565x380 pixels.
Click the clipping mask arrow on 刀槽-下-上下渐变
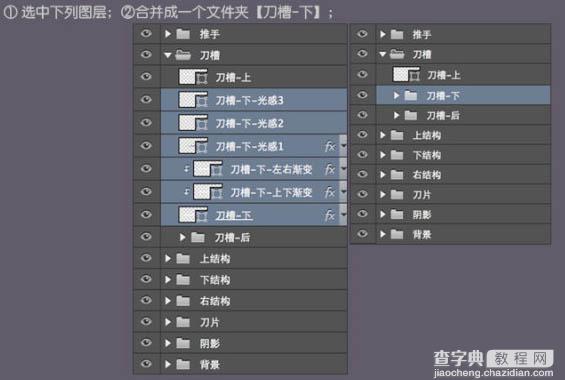(x=186, y=192)
